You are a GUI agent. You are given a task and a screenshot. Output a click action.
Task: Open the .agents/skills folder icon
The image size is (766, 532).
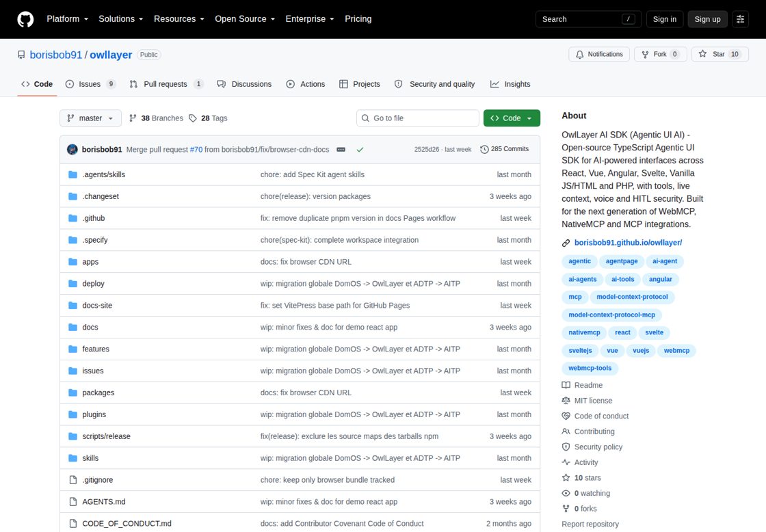pos(72,174)
